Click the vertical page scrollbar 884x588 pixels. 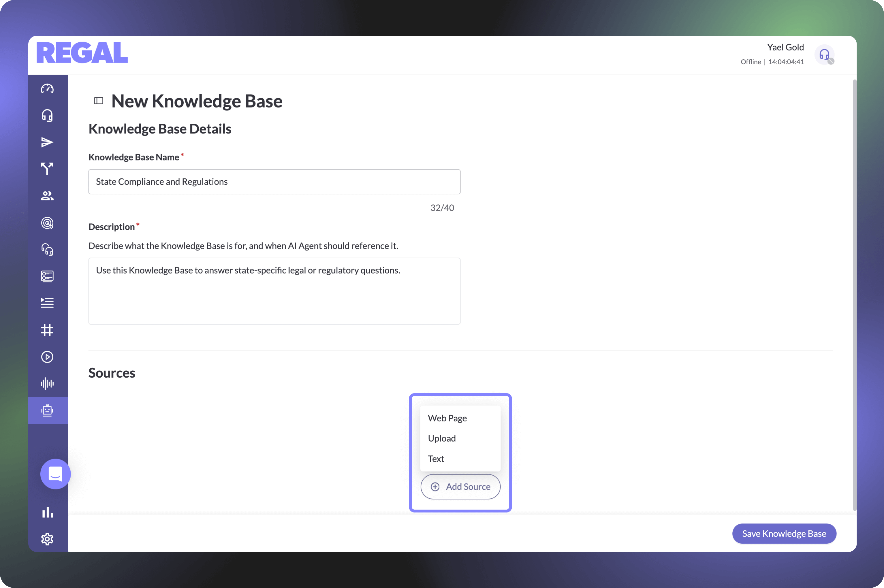point(854,295)
